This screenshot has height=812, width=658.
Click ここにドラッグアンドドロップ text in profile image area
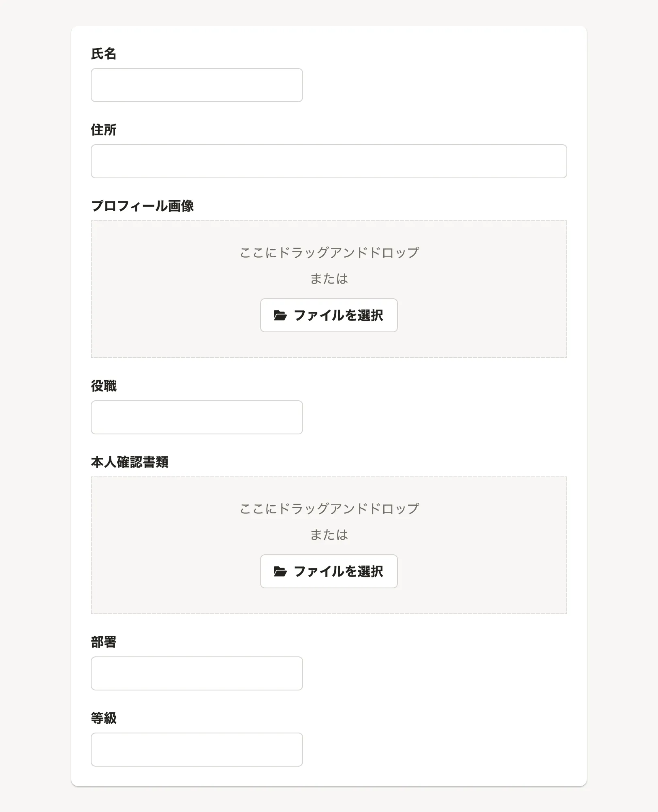pos(329,252)
